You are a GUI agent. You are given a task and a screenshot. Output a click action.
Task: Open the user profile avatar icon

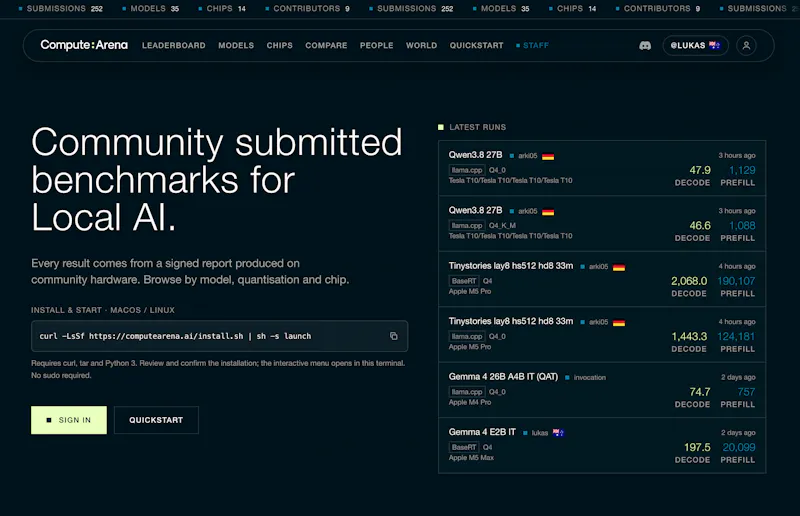[x=746, y=45]
